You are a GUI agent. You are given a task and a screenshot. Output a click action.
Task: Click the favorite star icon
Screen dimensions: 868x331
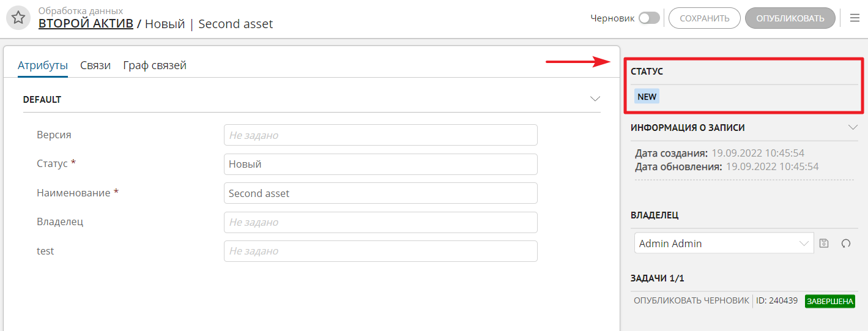[18, 18]
